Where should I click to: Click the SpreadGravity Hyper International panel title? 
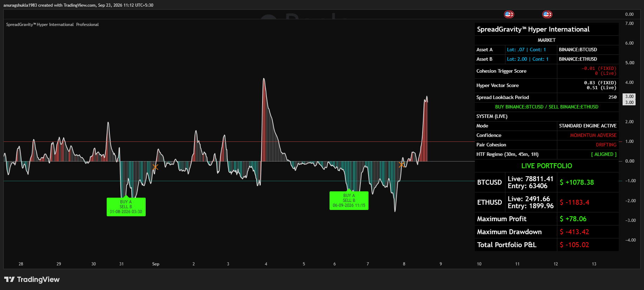[x=533, y=29]
